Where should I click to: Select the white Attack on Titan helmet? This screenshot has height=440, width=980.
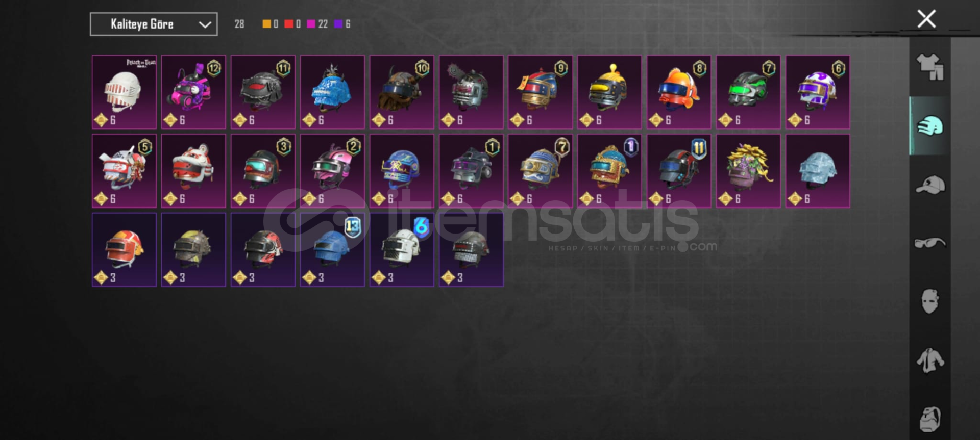[x=124, y=92]
